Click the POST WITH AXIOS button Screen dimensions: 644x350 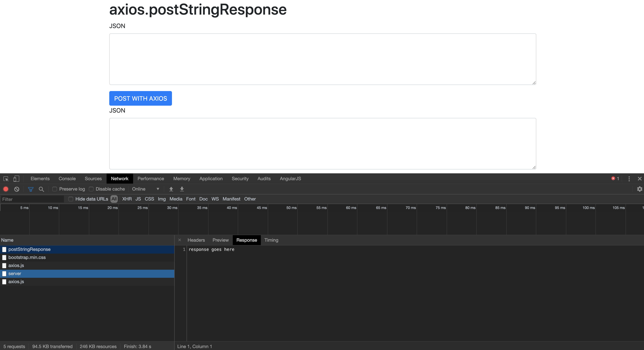[x=140, y=98]
